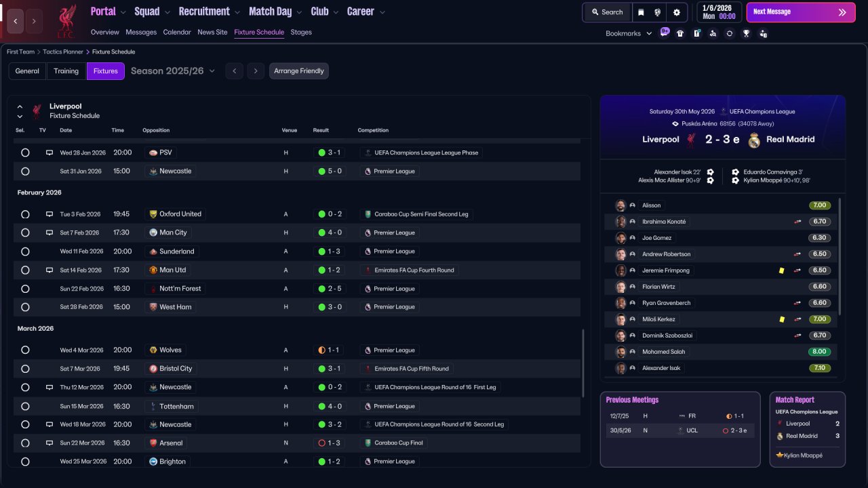868x488 pixels.
Task: Expand the Club menu chevron
Action: click(335, 12)
